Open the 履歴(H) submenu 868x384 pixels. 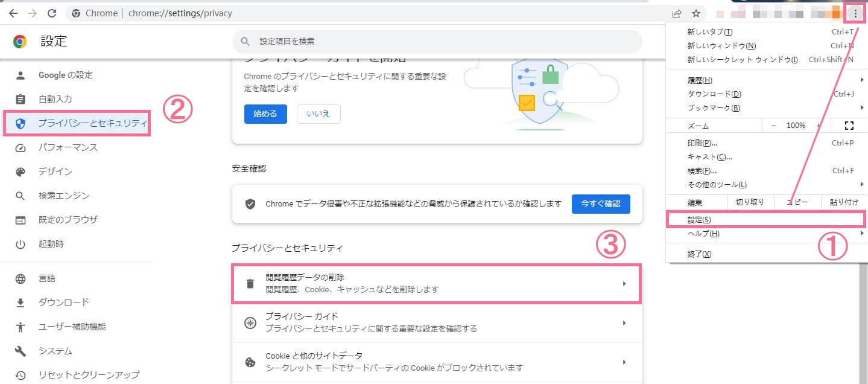pos(766,80)
